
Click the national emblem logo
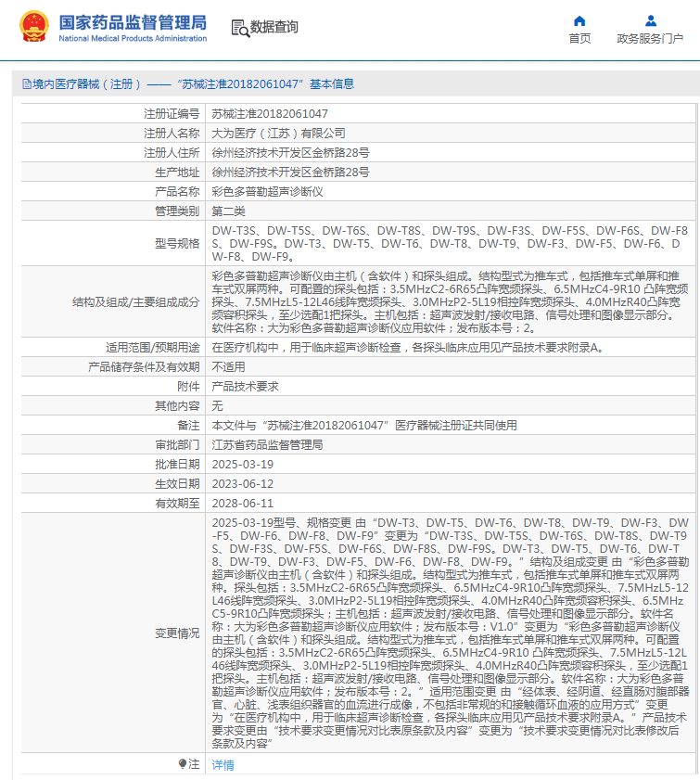click(x=33, y=26)
